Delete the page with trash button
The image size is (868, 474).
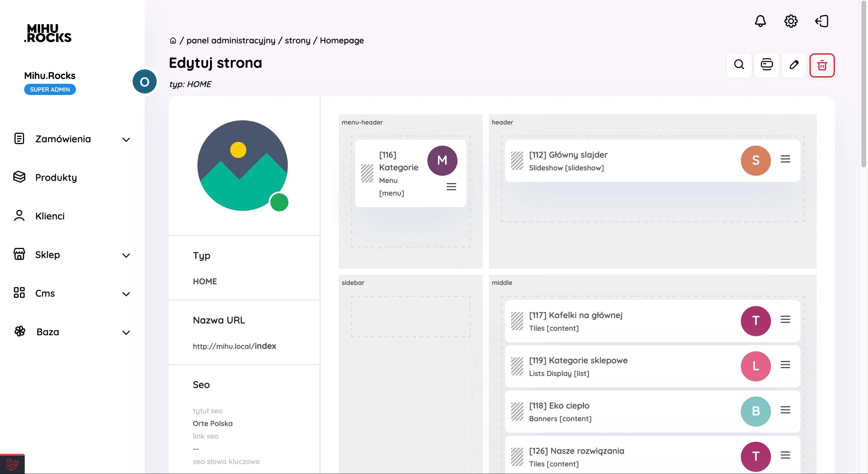click(x=822, y=65)
